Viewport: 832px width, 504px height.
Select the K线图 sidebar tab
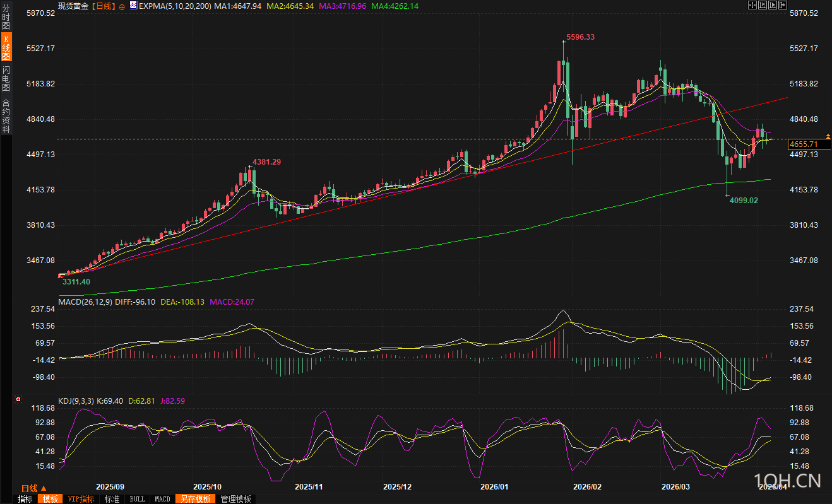(x=6, y=47)
